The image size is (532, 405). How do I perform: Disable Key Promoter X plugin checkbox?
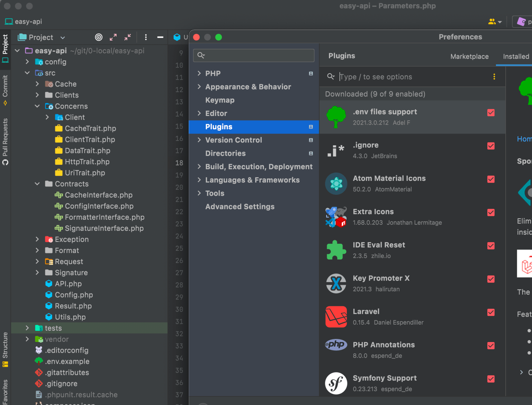tap(491, 279)
